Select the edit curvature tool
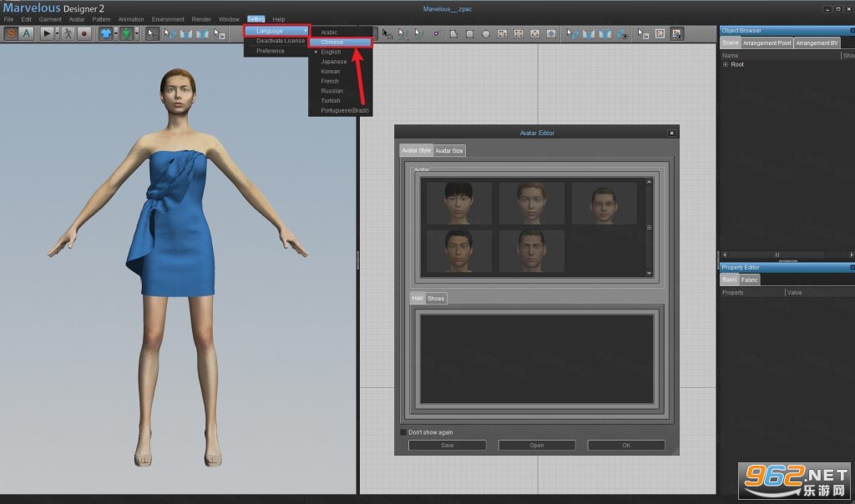Viewport: 855px width, 504px height. point(403,33)
